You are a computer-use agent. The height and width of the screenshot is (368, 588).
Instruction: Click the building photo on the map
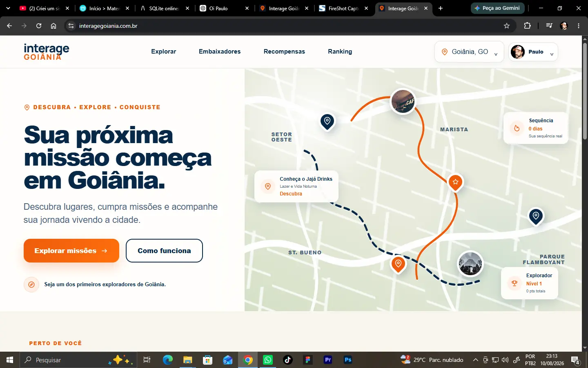click(470, 263)
